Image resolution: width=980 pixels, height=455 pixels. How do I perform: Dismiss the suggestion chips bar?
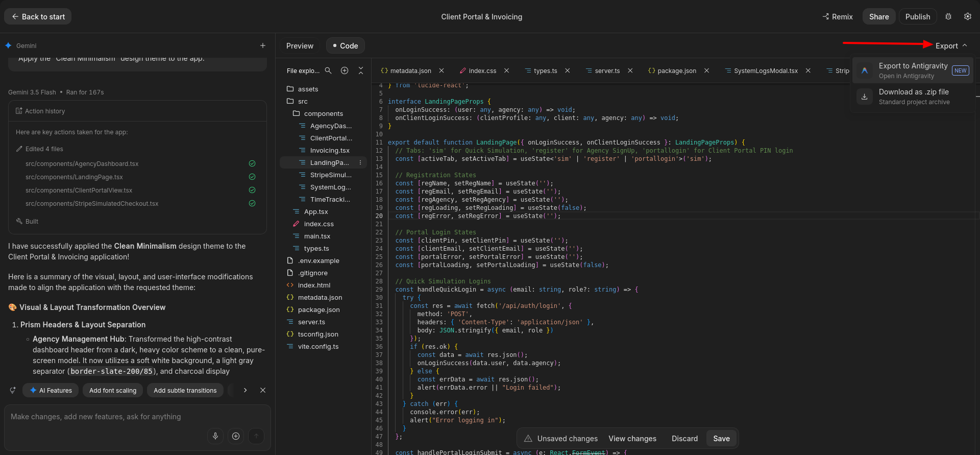pyautogui.click(x=263, y=390)
